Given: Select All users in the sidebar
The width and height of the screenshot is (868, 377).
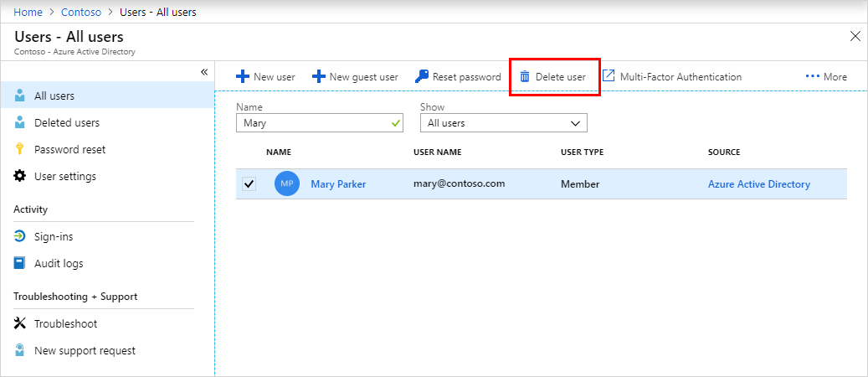Looking at the screenshot, I should tap(107, 96).
